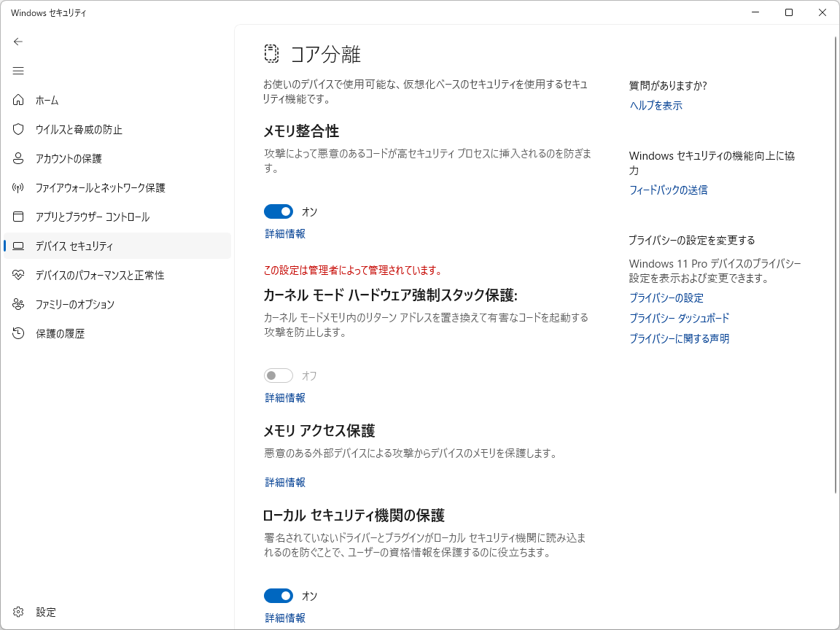Click the カーネル モード stack protection toggle
840x630 pixels.
(278, 375)
